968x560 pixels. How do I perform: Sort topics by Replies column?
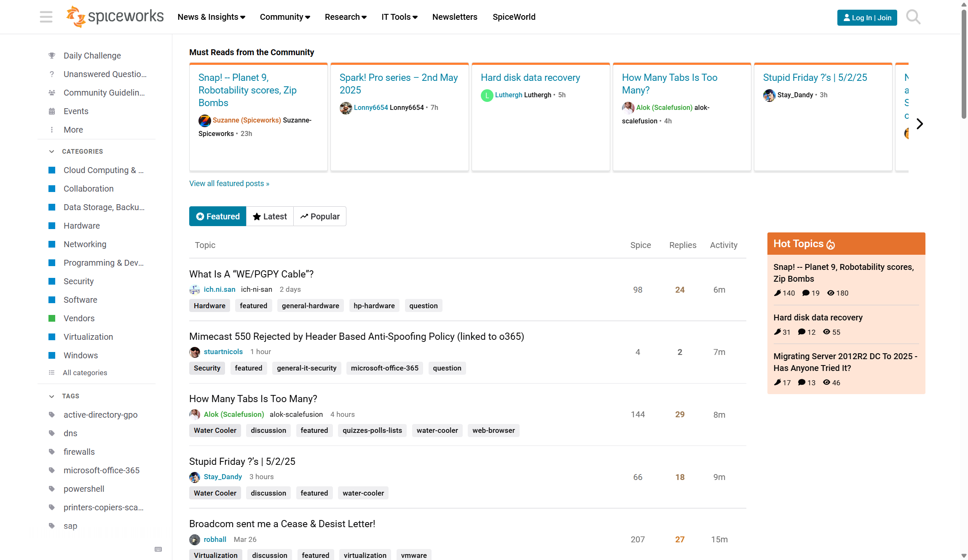[683, 245]
